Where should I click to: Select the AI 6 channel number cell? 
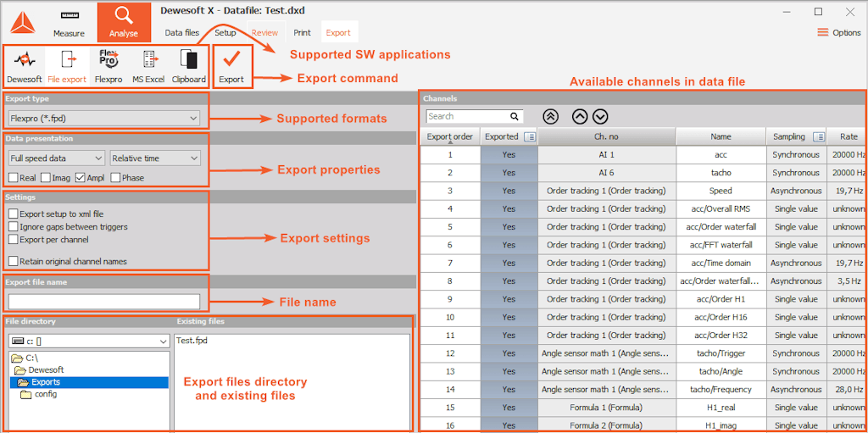(x=606, y=173)
